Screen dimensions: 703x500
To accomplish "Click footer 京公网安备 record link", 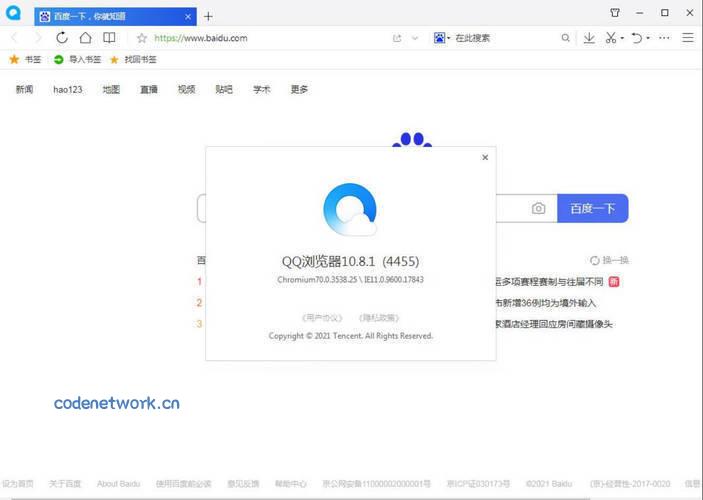I will (377, 484).
